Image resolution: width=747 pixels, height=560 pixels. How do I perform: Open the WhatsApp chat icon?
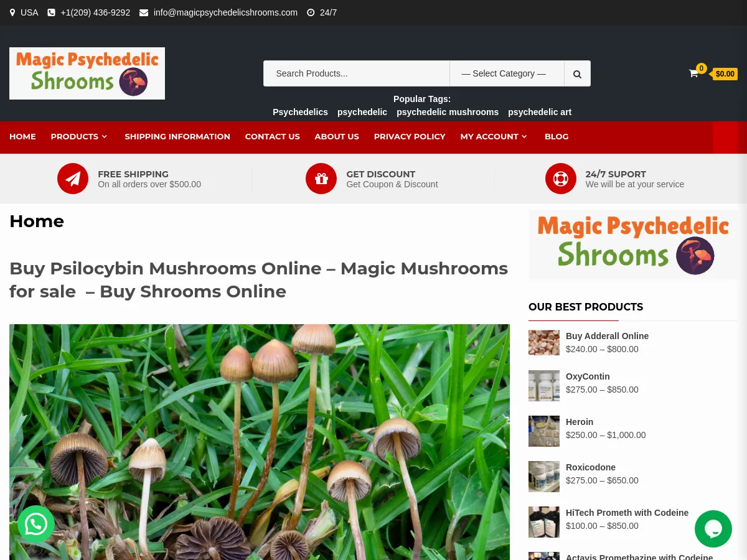click(x=35, y=524)
